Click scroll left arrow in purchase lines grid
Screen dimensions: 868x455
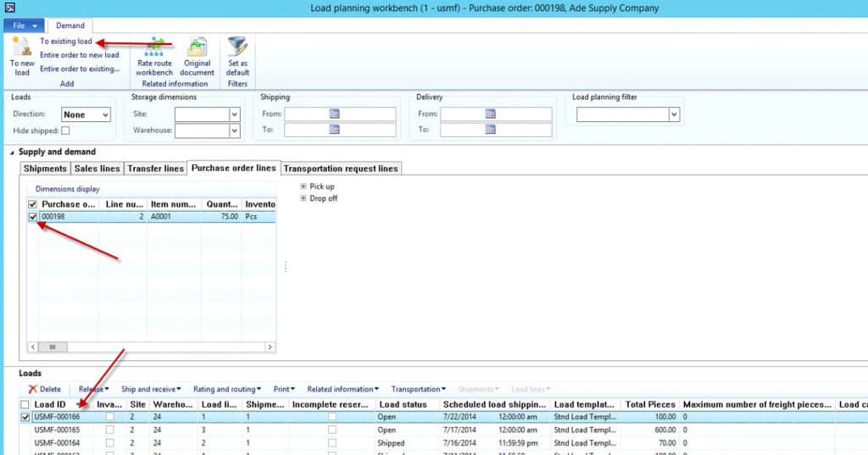33,347
